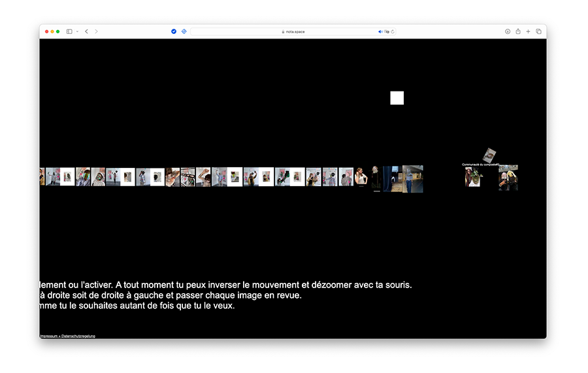Click the Impressum + Datenschutzregelung link

tap(67, 336)
